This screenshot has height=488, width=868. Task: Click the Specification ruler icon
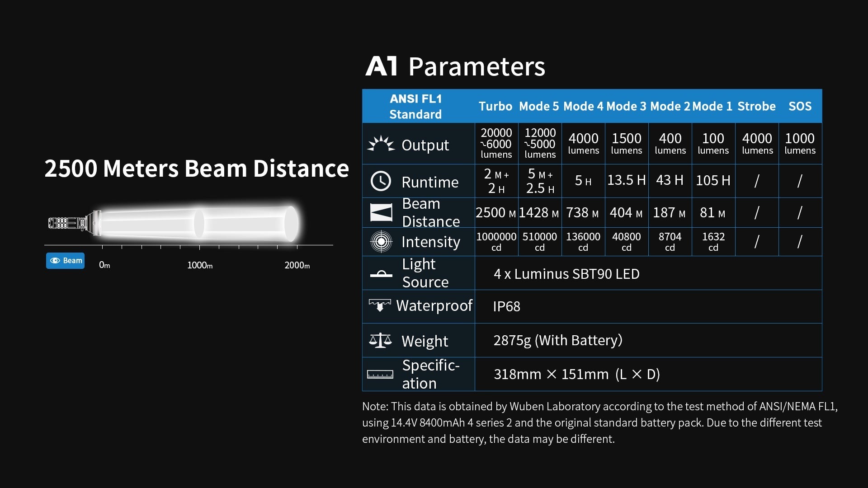point(380,375)
